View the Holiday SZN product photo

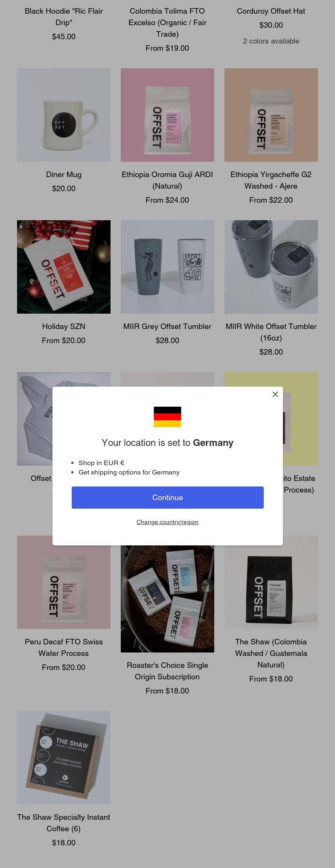coord(64,267)
